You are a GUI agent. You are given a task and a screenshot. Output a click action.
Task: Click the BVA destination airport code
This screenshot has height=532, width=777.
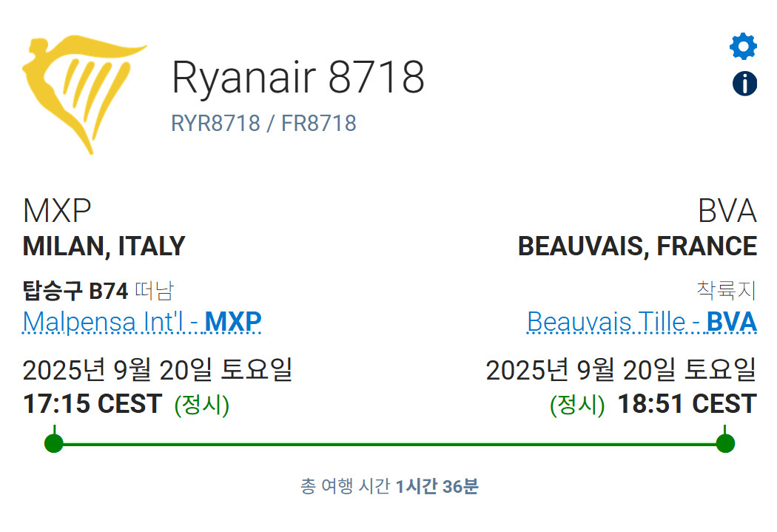click(727, 211)
